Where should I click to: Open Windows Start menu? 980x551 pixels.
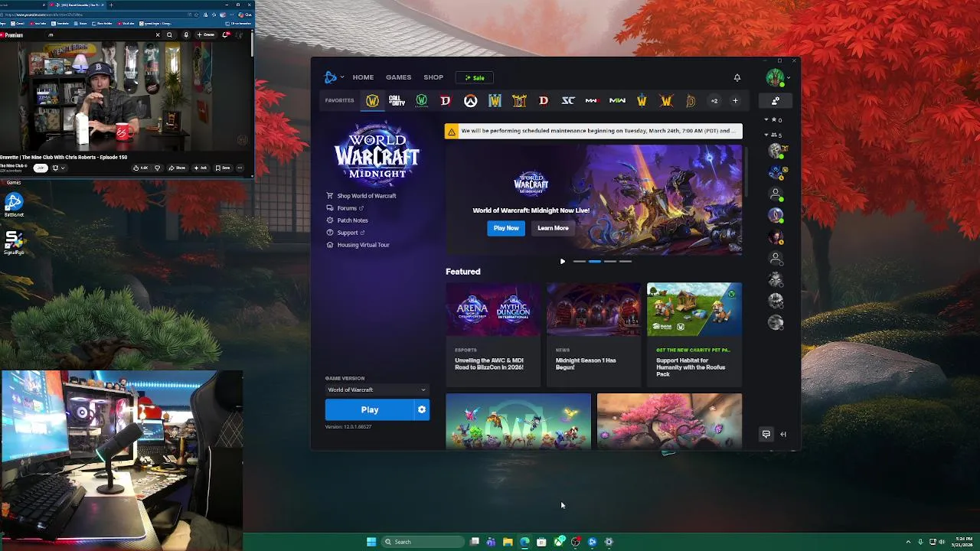[x=371, y=542]
